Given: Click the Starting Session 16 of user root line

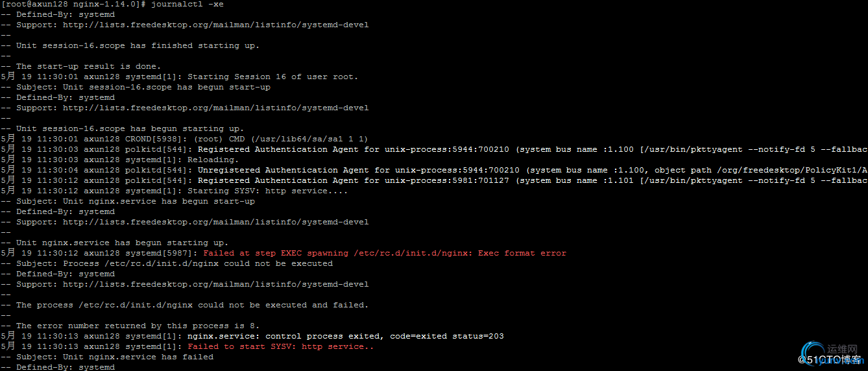Looking at the screenshot, I should click(180, 77).
